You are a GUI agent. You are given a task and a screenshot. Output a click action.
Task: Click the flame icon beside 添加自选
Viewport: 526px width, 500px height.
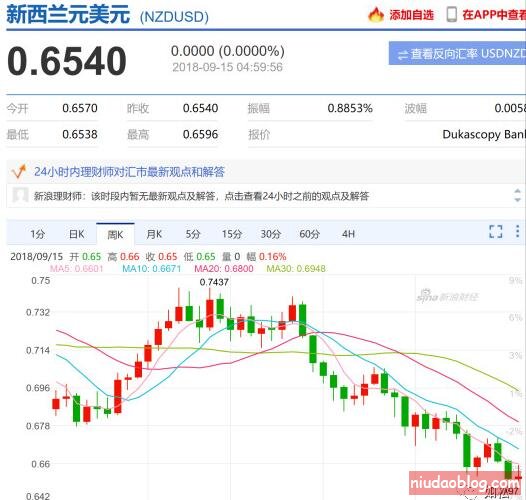pos(376,14)
